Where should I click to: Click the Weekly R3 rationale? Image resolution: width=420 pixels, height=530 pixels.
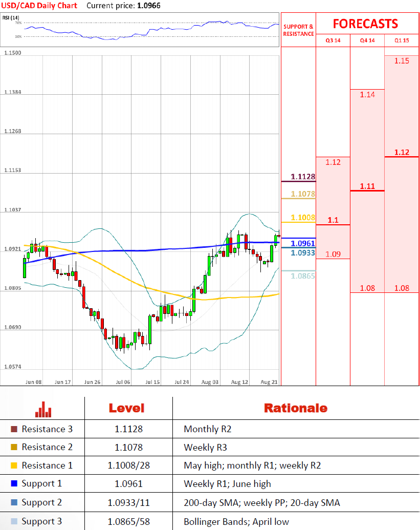[x=206, y=448]
